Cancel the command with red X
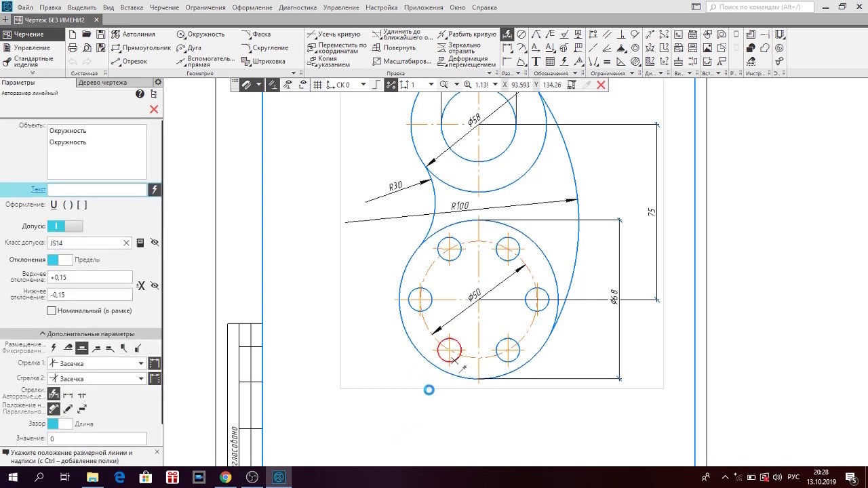Image resolution: width=868 pixels, height=488 pixels. tap(154, 109)
